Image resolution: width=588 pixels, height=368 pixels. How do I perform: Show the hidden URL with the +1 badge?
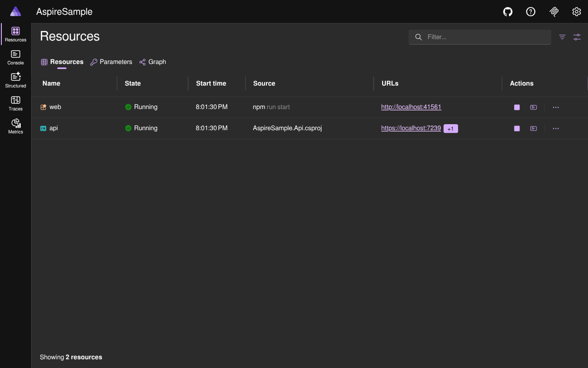(451, 128)
